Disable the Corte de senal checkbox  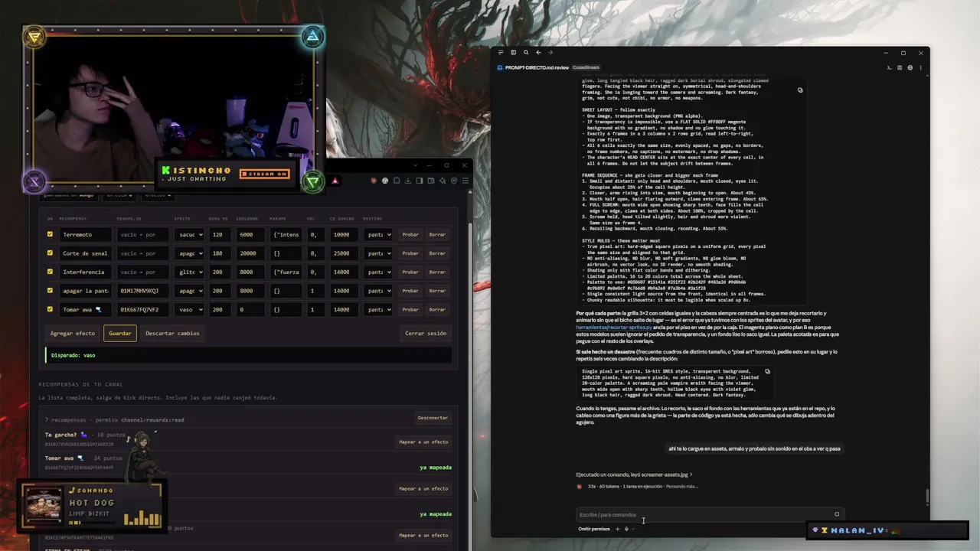click(50, 253)
